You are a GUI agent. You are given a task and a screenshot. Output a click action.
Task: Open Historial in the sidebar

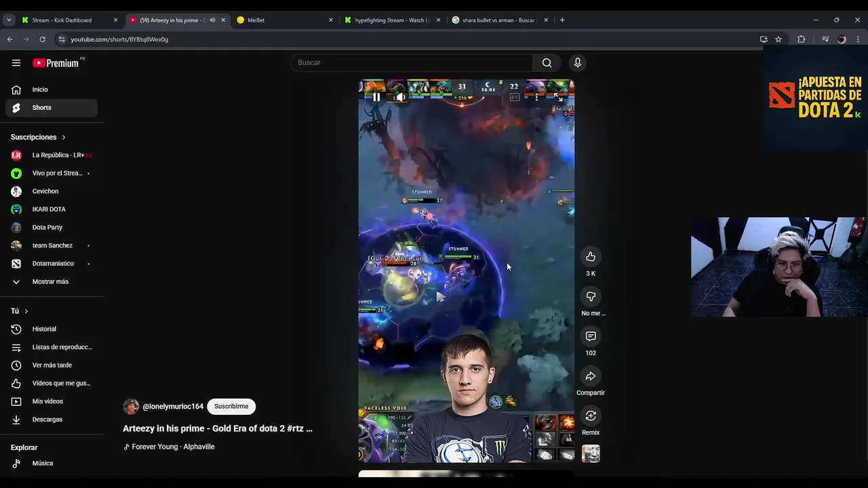point(52,329)
